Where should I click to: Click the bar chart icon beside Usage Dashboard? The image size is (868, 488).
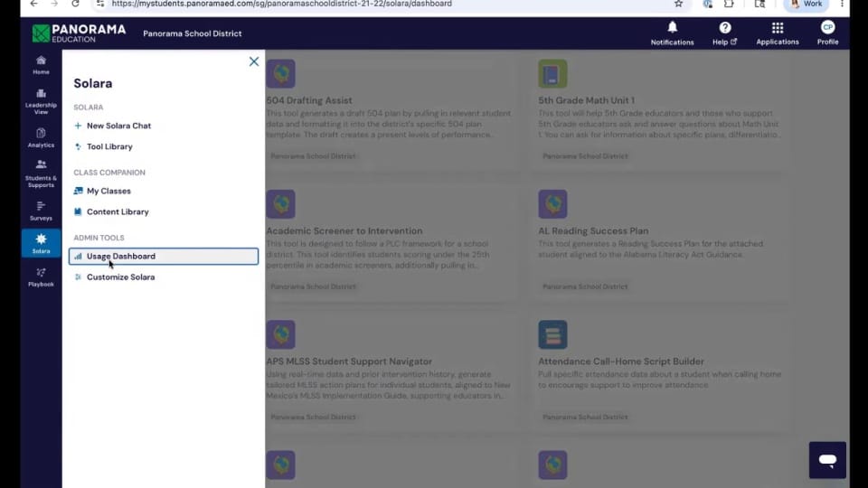click(78, 256)
